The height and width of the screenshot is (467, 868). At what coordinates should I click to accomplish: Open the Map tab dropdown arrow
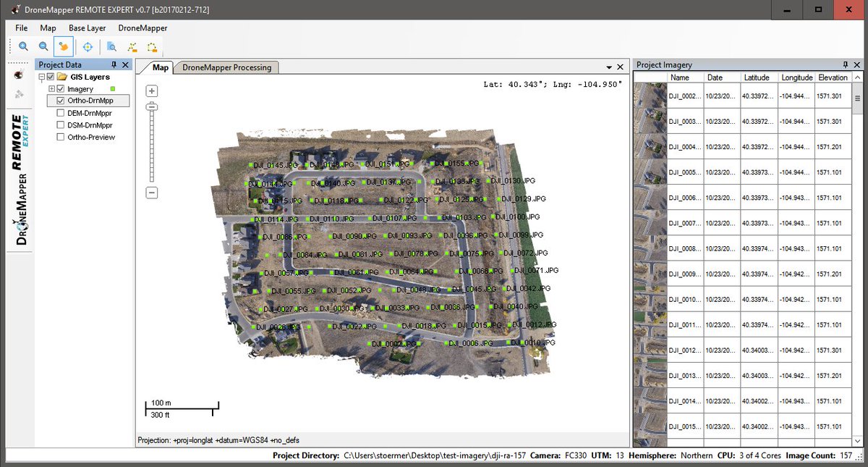pos(610,66)
